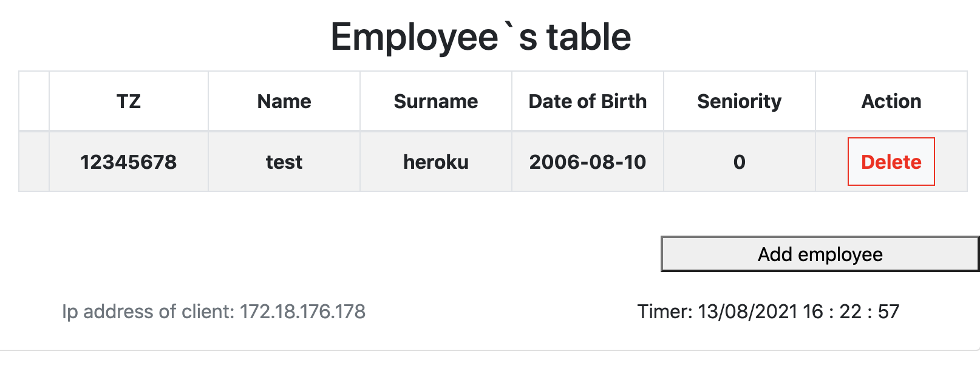
Task: Click the Employee`s table title
Action: coord(480,35)
